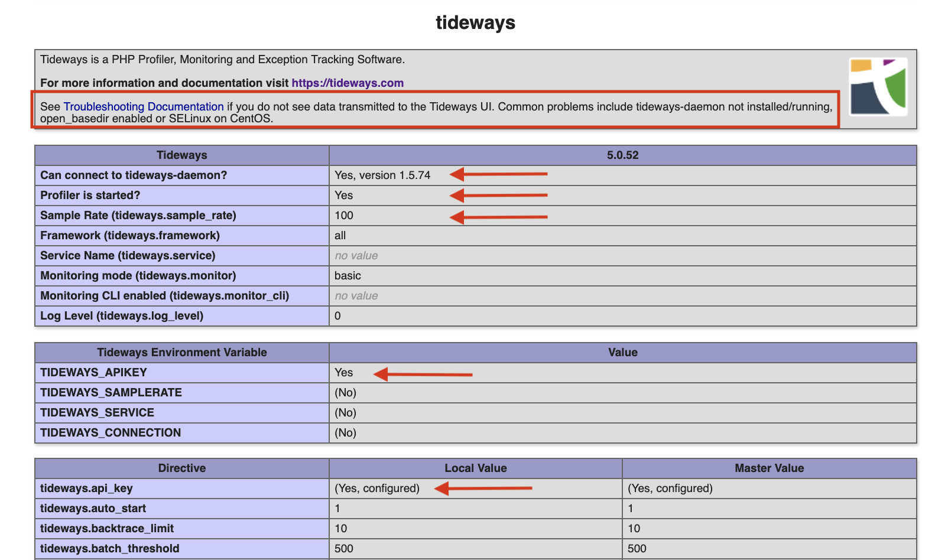
Task: Select the '(No)' value for TIDEWAYS_CONNECTION
Action: tap(346, 433)
